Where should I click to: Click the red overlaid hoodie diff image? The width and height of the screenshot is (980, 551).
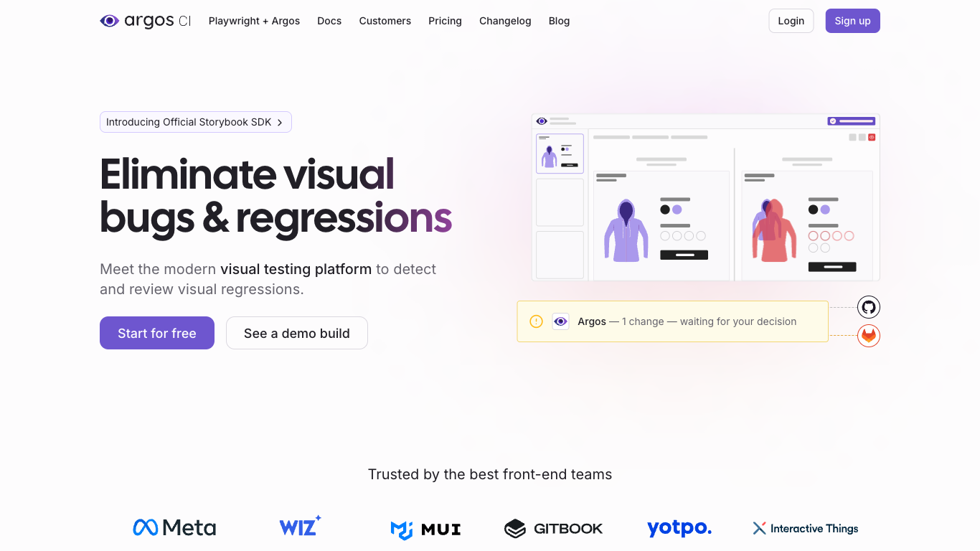click(x=774, y=230)
